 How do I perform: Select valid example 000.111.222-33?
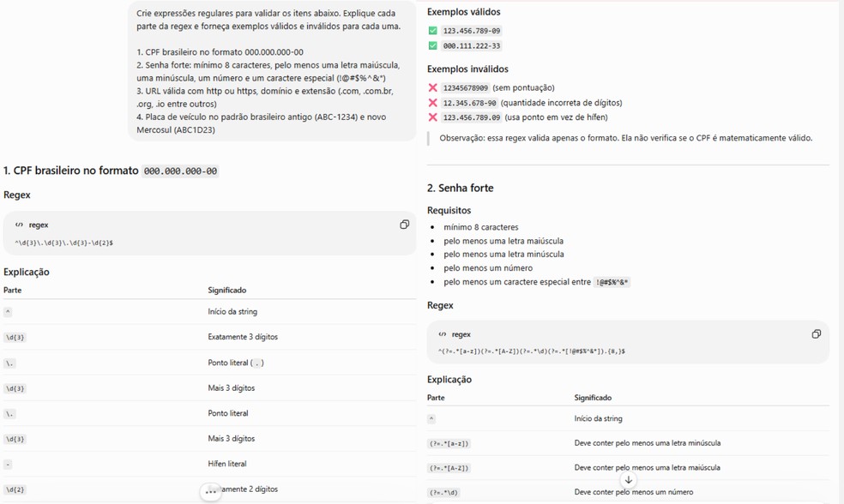coord(472,45)
